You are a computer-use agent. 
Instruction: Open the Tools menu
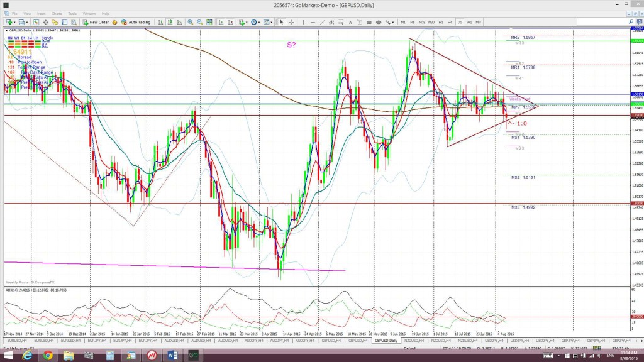[72, 14]
